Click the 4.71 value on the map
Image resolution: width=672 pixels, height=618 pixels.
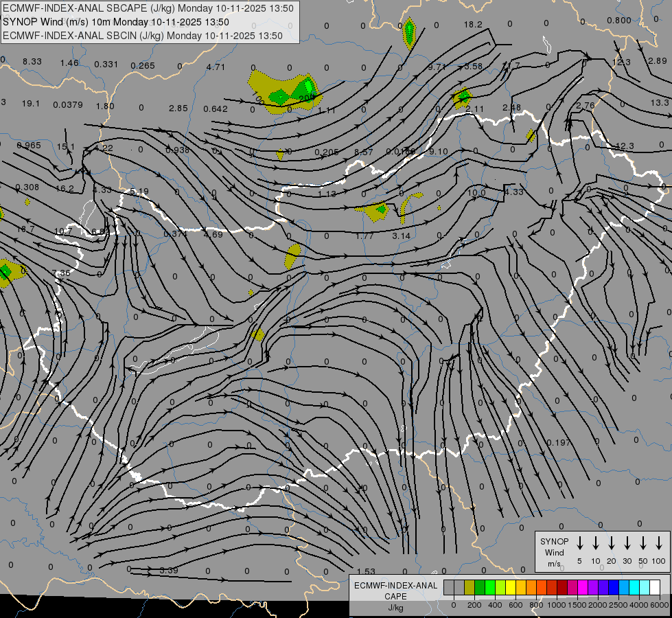click(216, 67)
